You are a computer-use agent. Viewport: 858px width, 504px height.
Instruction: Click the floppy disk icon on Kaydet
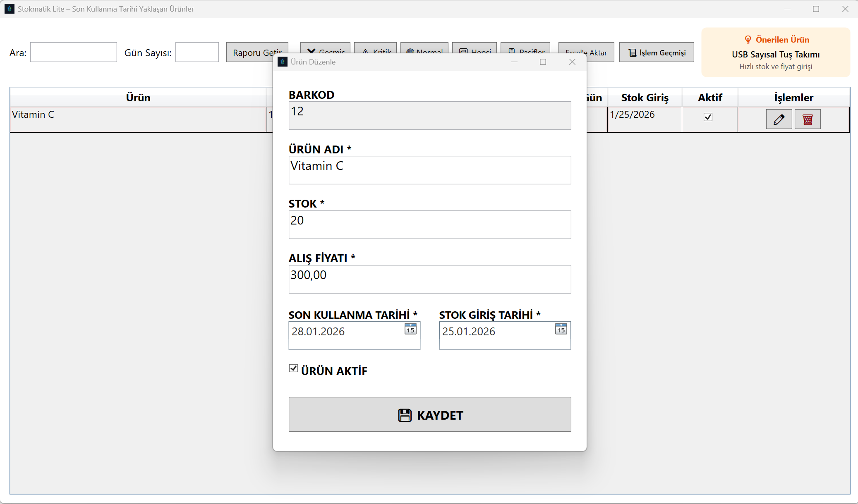(x=405, y=415)
